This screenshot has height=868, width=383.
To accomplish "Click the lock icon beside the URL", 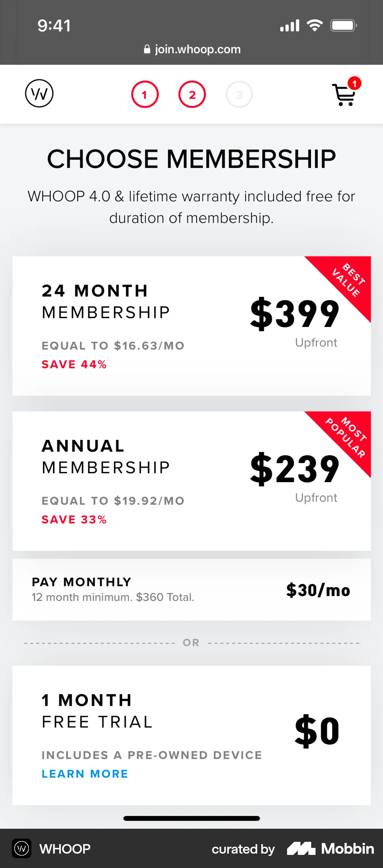I will 147,49.
